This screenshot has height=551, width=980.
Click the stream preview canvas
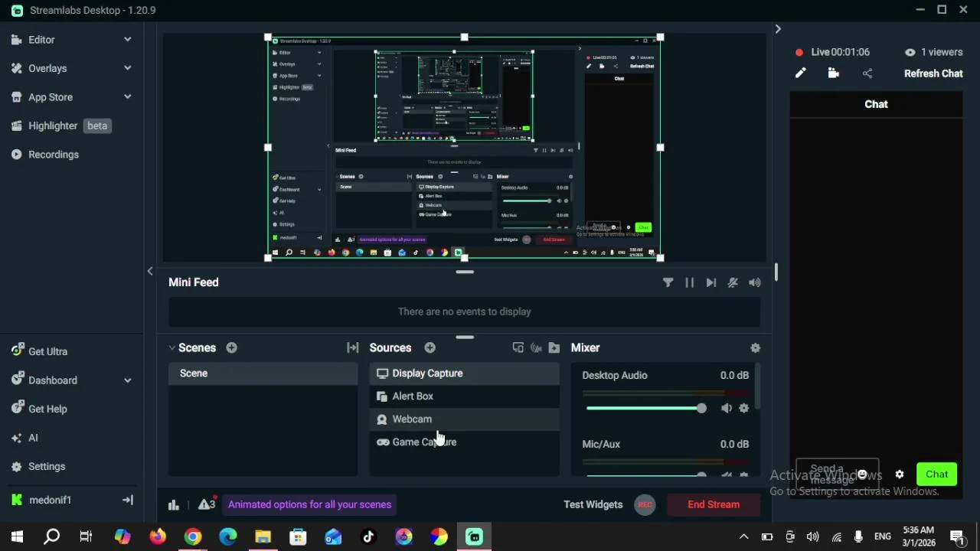[464, 148]
